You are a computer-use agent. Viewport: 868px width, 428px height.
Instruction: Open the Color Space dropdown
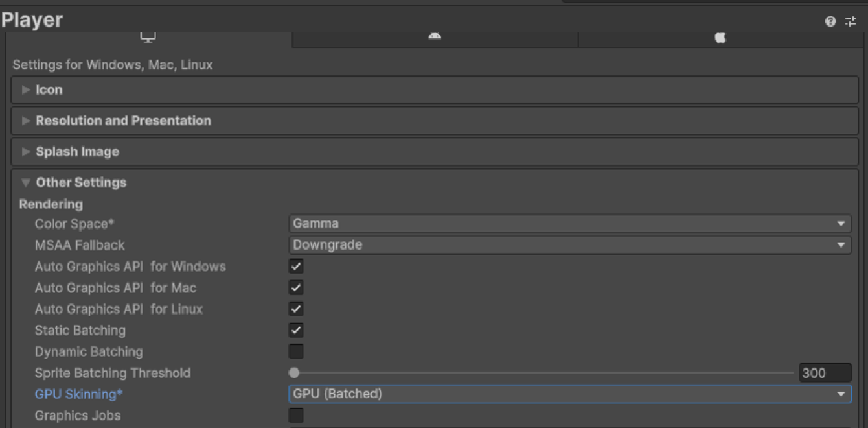[x=569, y=224]
